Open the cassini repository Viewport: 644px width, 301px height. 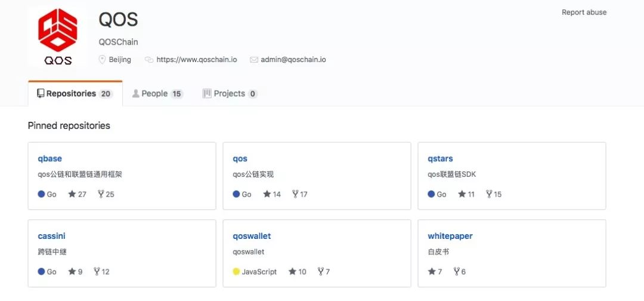click(51, 236)
